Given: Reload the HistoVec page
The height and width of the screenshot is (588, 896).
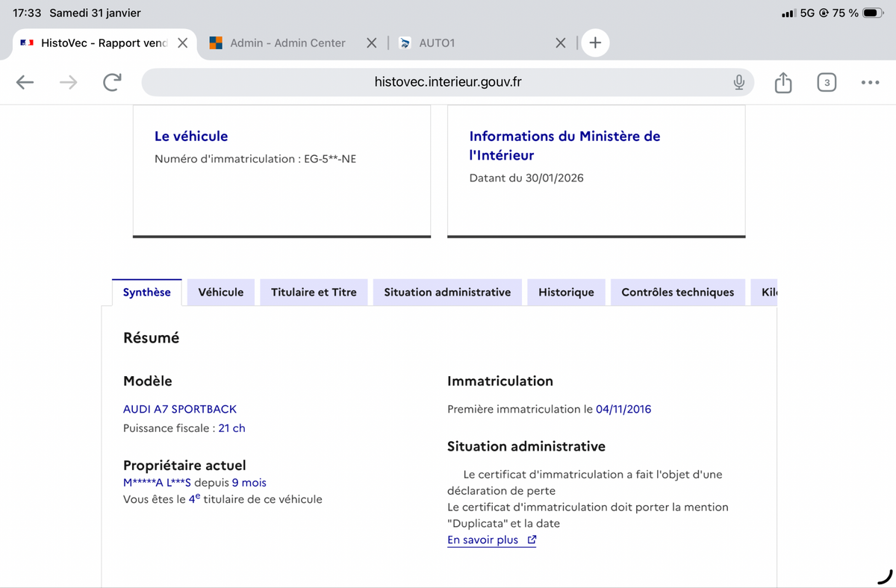Looking at the screenshot, I should pos(112,82).
